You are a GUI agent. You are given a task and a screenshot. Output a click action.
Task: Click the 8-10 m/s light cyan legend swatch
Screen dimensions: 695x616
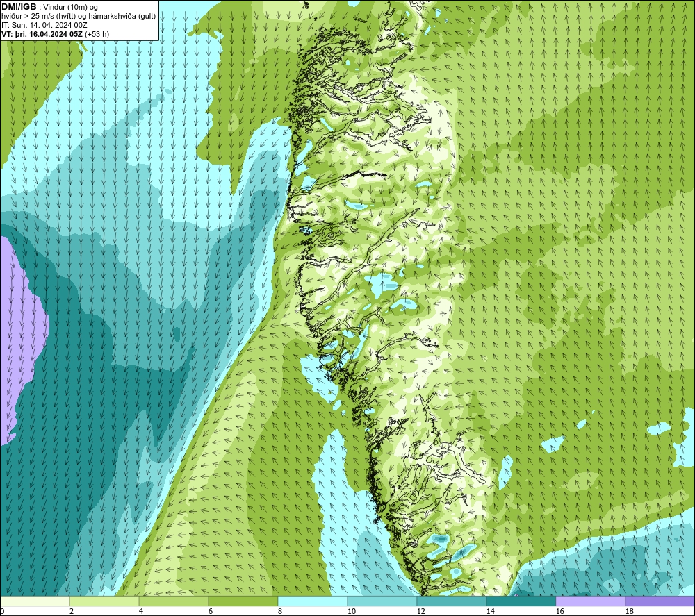[x=313, y=601]
